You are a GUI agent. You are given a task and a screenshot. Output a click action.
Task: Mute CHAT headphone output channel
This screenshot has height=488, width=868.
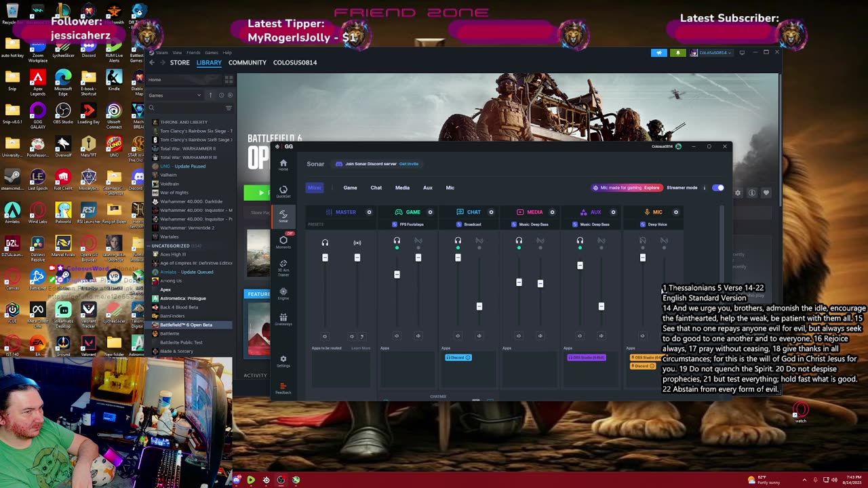pos(458,335)
